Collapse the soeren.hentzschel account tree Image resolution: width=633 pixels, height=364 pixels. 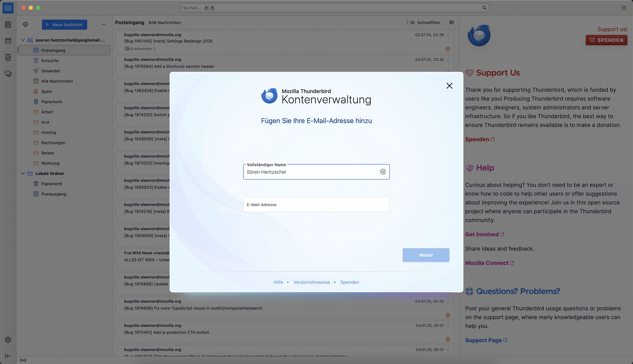tap(23, 40)
